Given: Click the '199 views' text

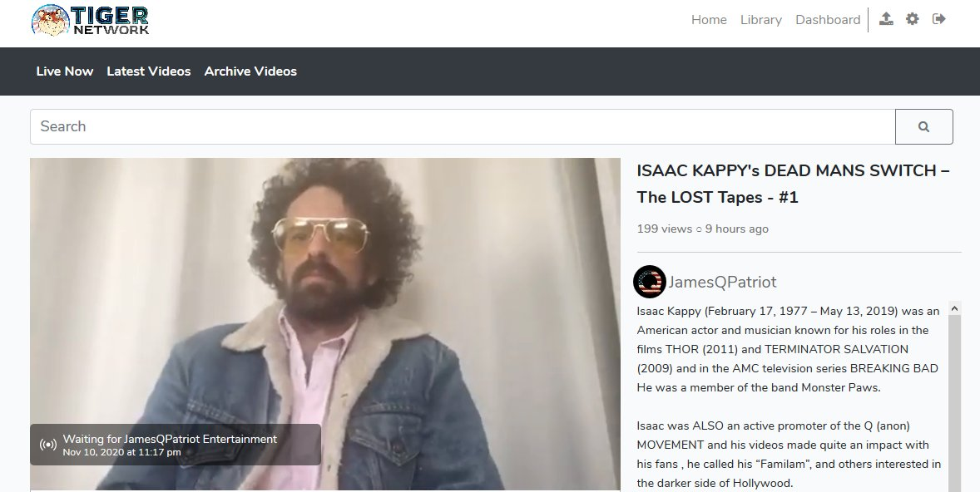Looking at the screenshot, I should [665, 229].
